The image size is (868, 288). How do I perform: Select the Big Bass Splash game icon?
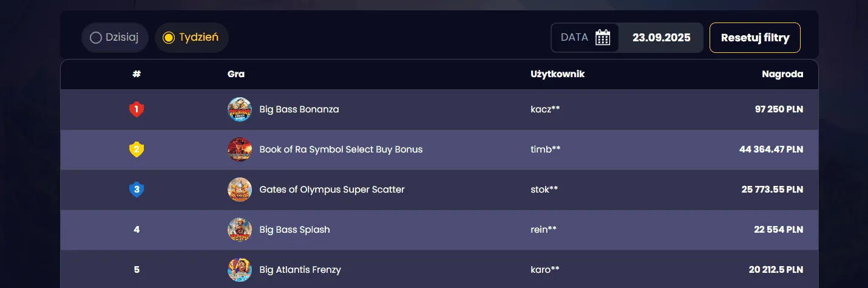tap(239, 230)
